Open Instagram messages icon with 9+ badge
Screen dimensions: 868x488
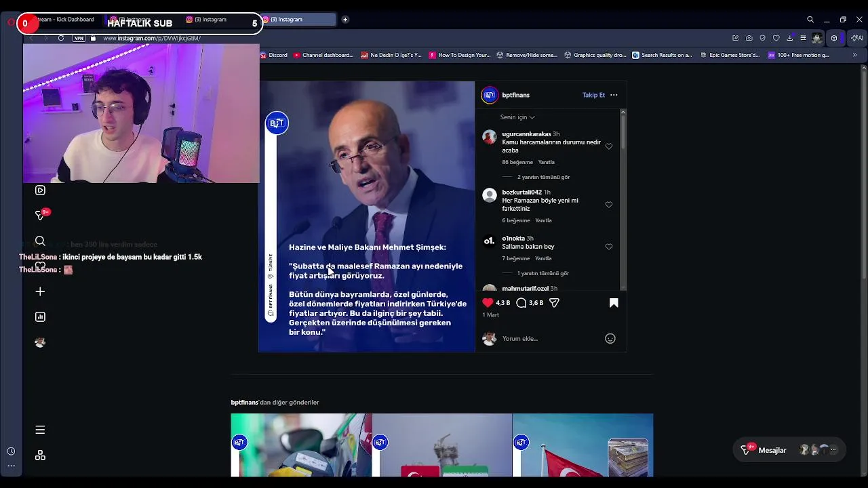(x=41, y=215)
